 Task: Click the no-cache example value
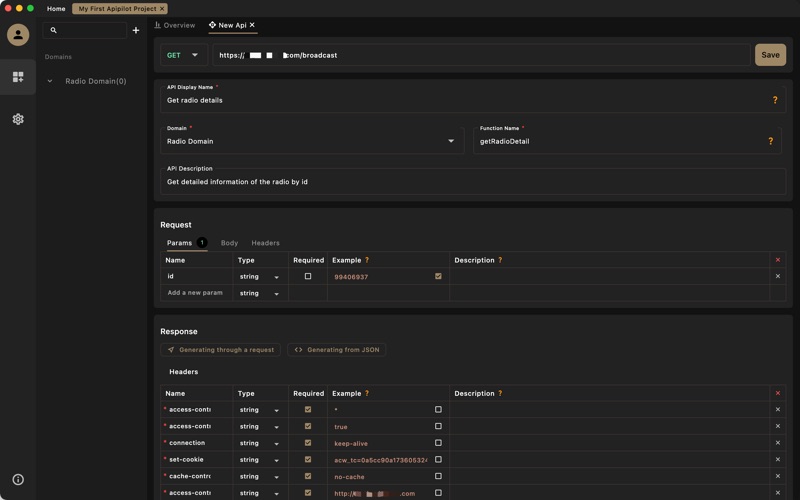pyautogui.click(x=349, y=477)
